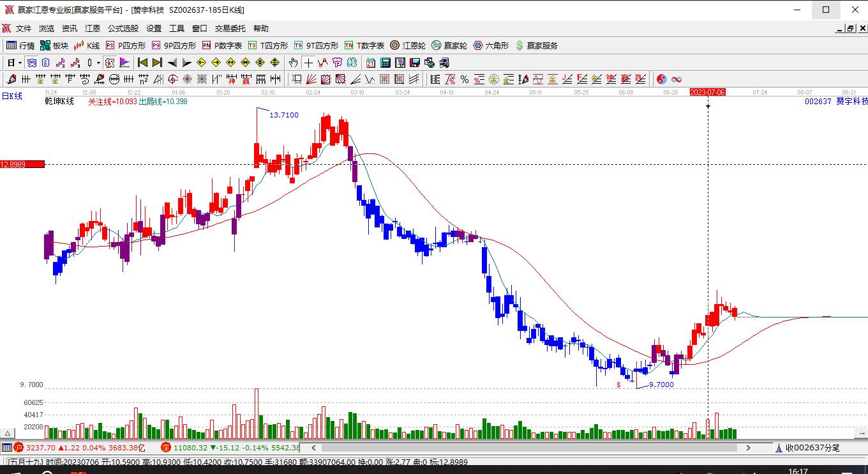Expand the candlestick style dropdown arrow
The height and width of the screenshot is (474, 868).
coord(98,63)
